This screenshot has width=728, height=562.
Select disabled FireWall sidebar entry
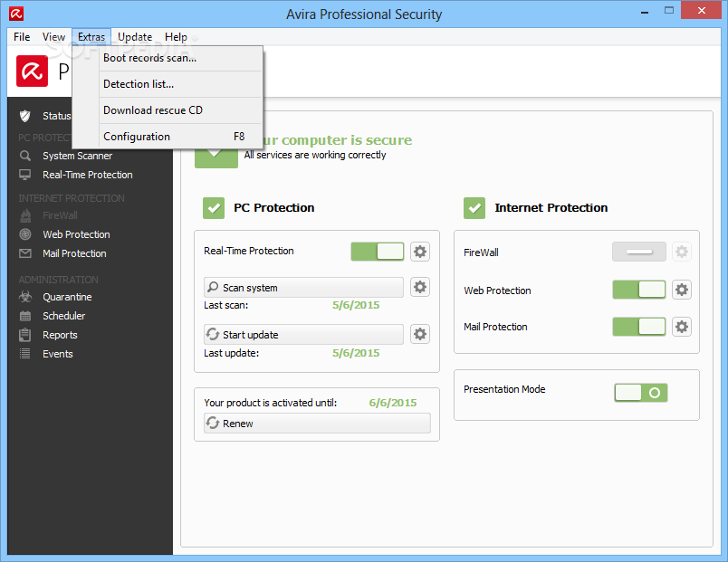click(60, 215)
